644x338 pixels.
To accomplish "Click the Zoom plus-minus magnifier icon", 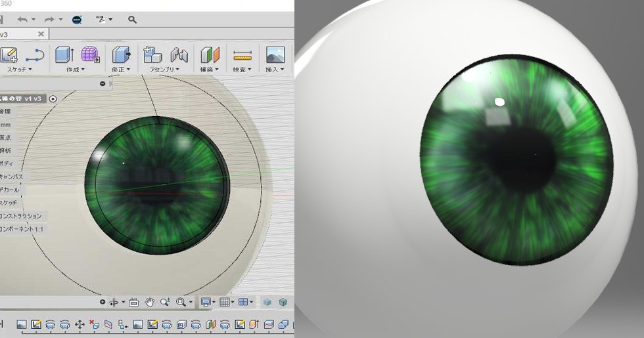I will [165, 303].
